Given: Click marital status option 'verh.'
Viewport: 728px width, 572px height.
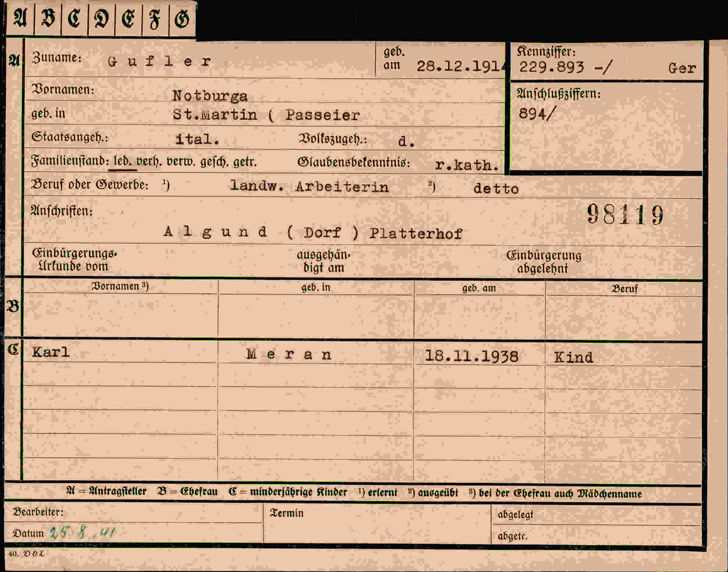Looking at the screenshot, I should pos(149,161).
